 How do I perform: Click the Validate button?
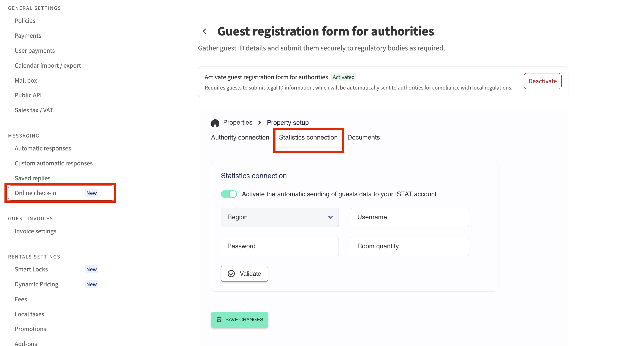pos(244,274)
